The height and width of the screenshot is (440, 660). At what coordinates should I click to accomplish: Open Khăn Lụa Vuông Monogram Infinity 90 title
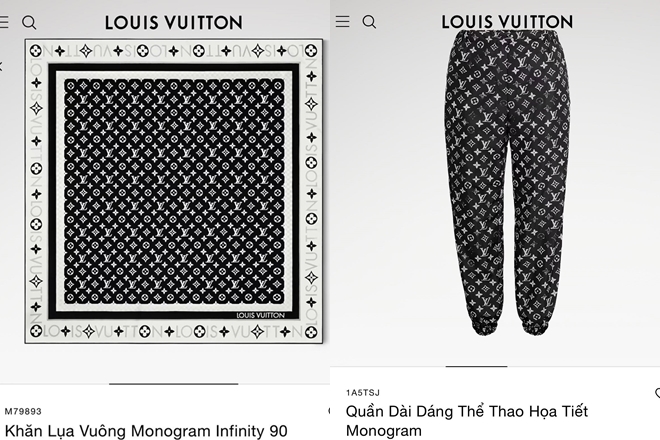point(146,431)
